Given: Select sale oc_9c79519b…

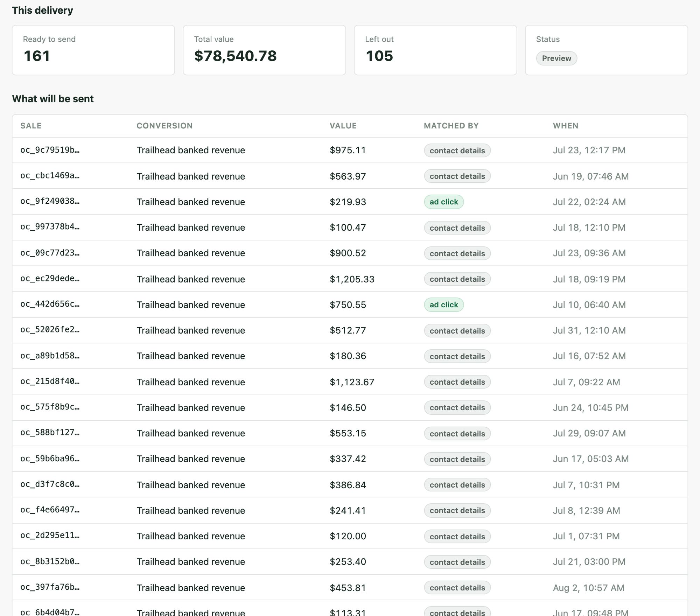Looking at the screenshot, I should coord(50,150).
